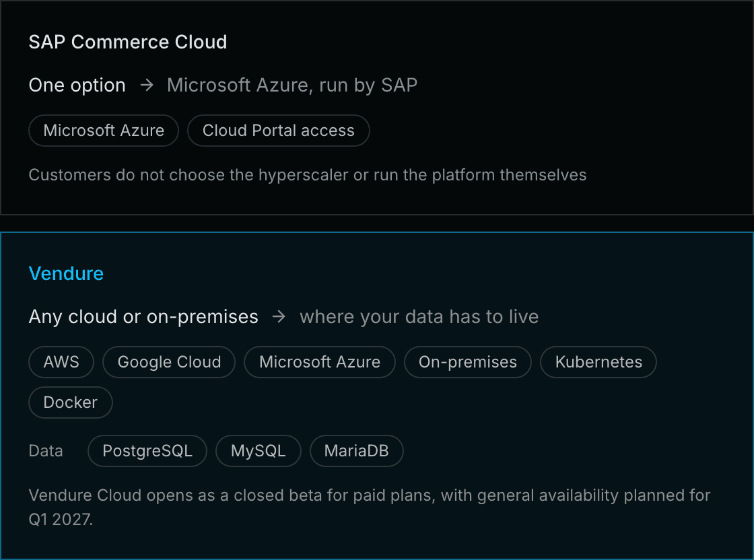Select the On-premises pill
754x560 pixels.
click(468, 362)
